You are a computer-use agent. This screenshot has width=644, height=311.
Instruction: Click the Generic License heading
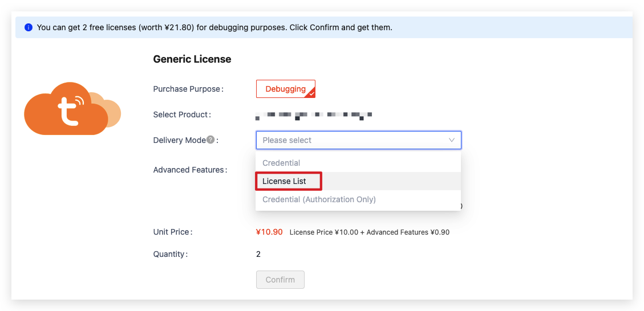(x=192, y=59)
